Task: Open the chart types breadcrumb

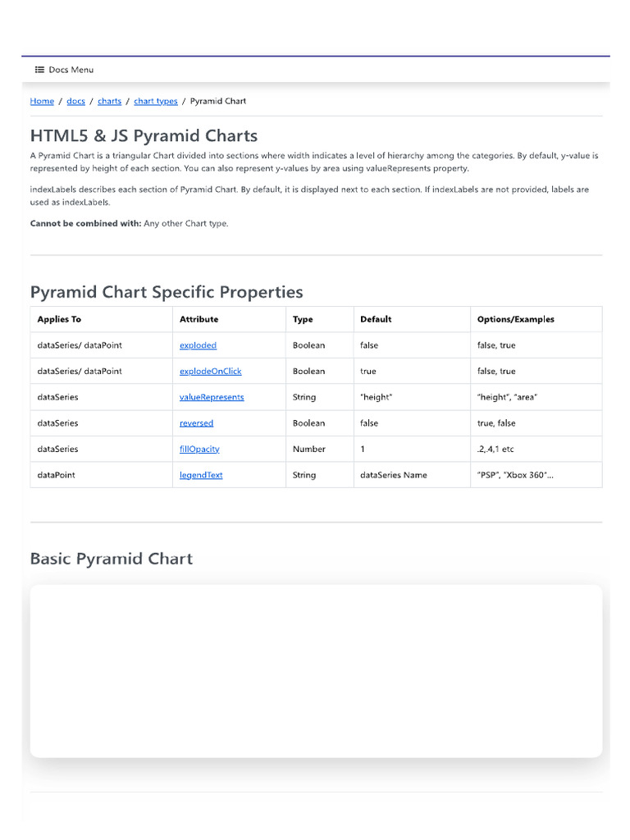Action: click(155, 101)
